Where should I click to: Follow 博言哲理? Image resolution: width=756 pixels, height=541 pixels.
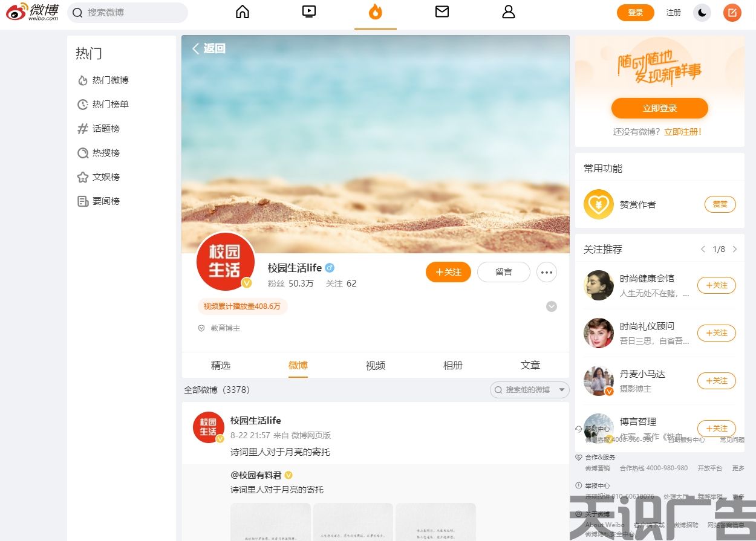[x=717, y=429]
